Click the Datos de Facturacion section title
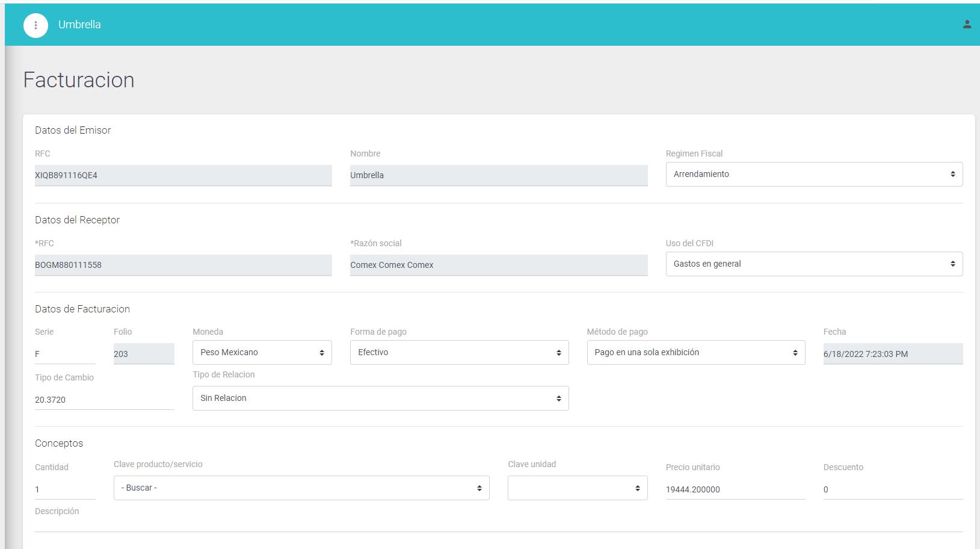This screenshot has width=980, height=549. point(82,309)
